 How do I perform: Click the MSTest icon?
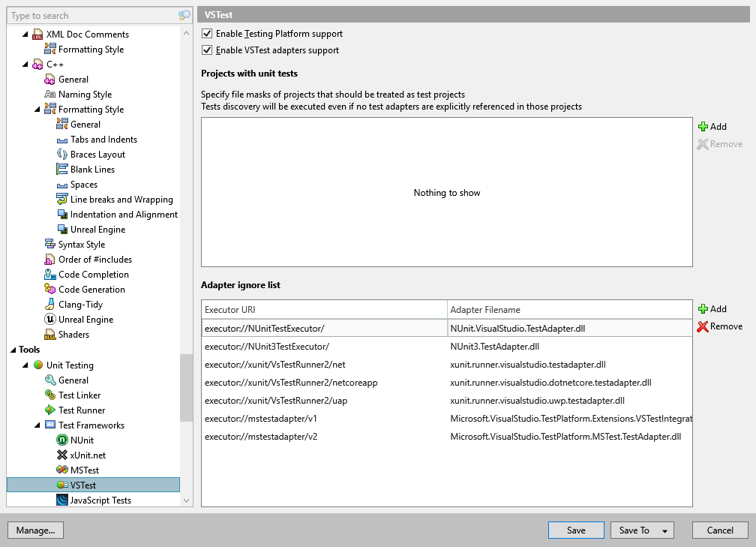pyautogui.click(x=61, y=470)
